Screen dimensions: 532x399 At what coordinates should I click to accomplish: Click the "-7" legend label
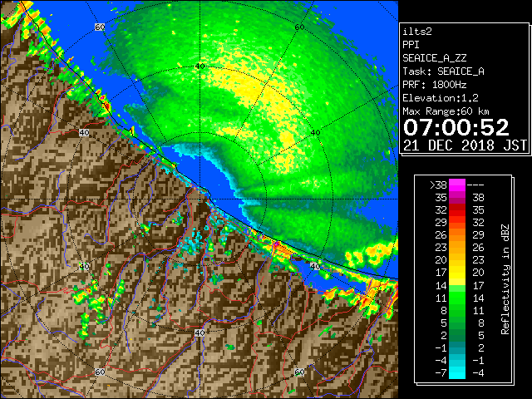coord(441,373)
